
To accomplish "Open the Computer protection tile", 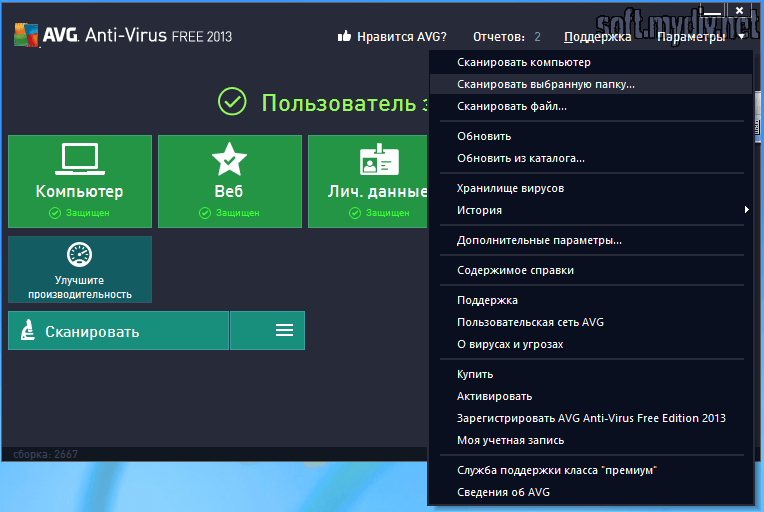I will point(80,181).
